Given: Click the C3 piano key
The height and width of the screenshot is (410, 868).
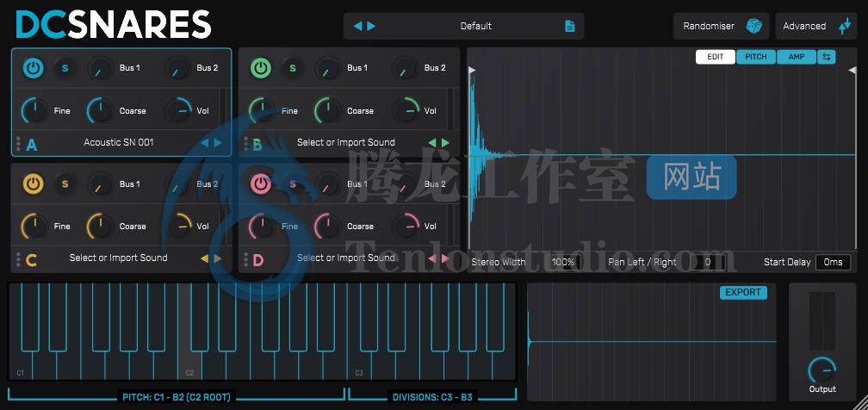Looking at the screenshot, I should click(x=359, y=366).
